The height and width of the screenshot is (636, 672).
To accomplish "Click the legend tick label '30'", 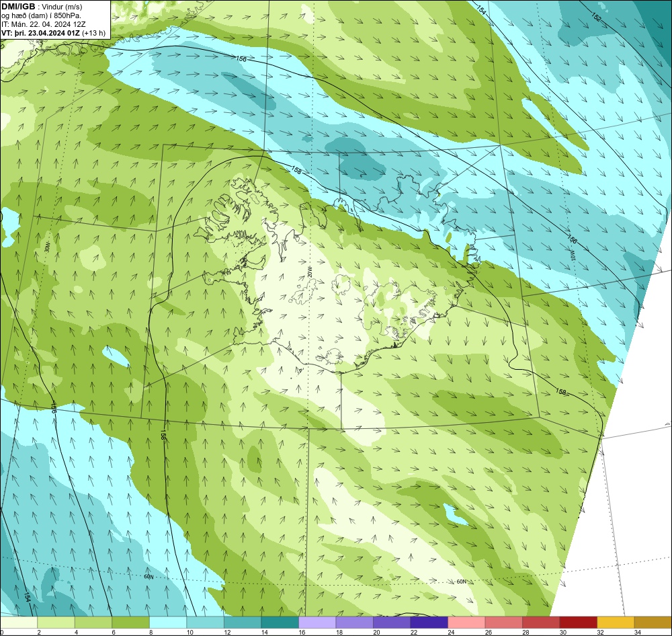I will [x=562, y=632].
